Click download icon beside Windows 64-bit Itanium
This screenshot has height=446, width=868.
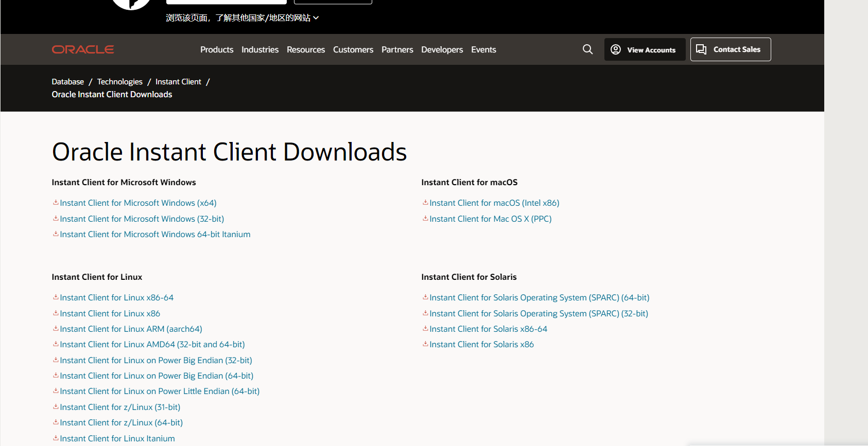pos(56,234)
